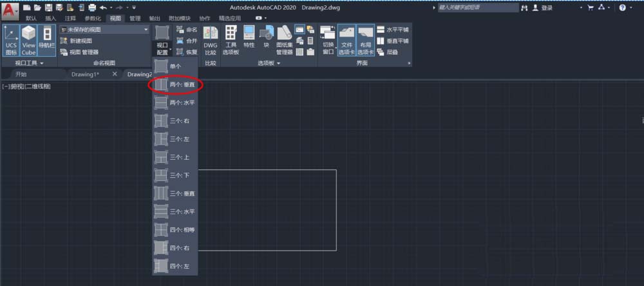Viewport: 644px width, 286px height.
Task: Click the Undo arrow icon
Action: pyautogui.click(x=103, y=7)
